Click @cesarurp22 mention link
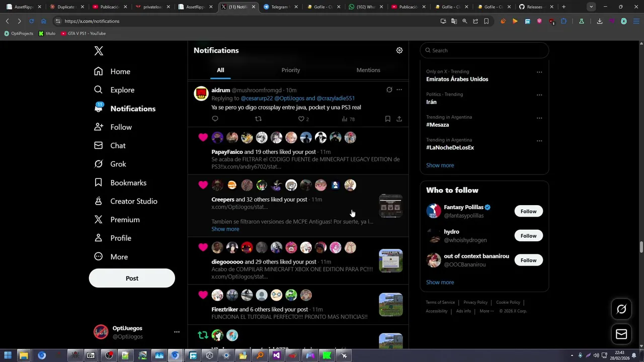Viewport: 644px width, 362px height. point(257,98)
